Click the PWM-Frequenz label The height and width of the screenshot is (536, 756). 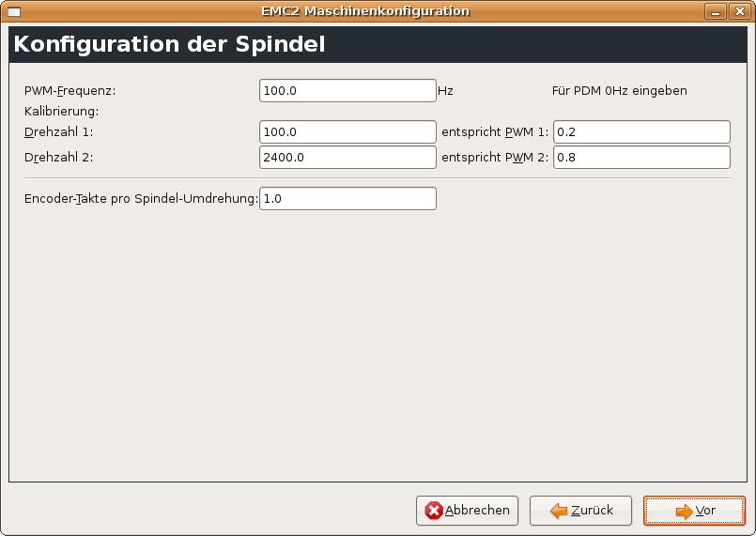(69, 91)
